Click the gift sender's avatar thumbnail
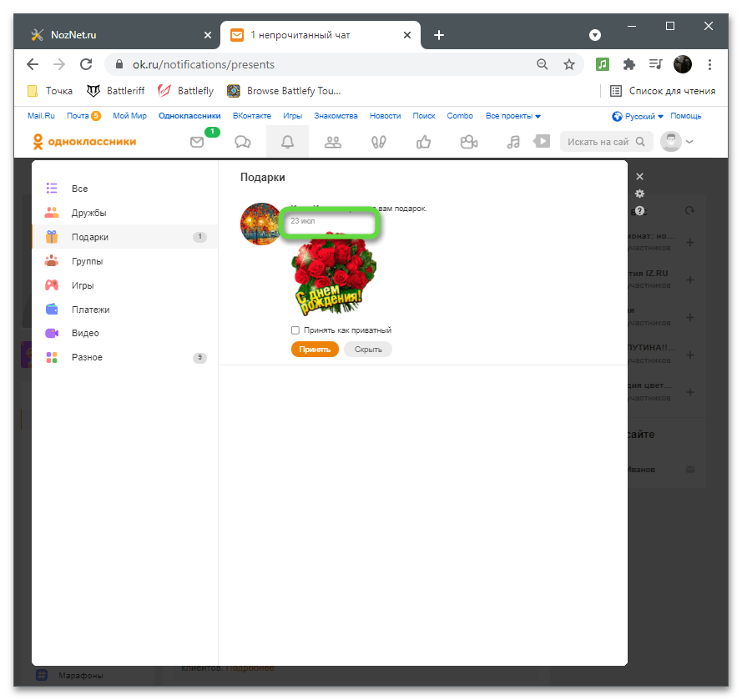 coord(260,224)
